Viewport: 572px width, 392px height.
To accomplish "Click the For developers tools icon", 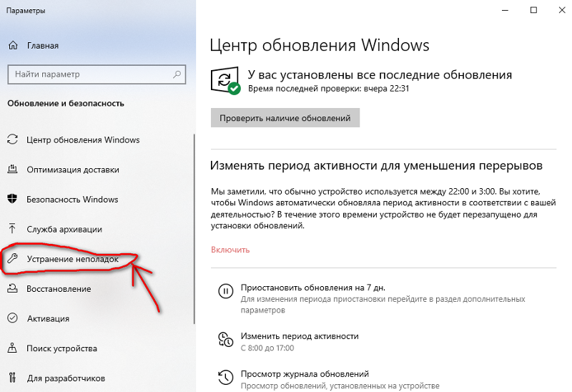I will (12, 378).
